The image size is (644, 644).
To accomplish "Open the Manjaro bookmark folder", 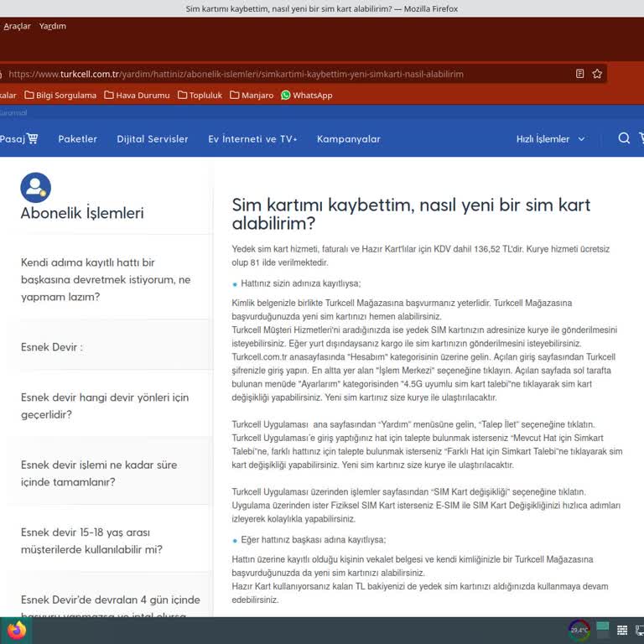I will tap(252, 96).
